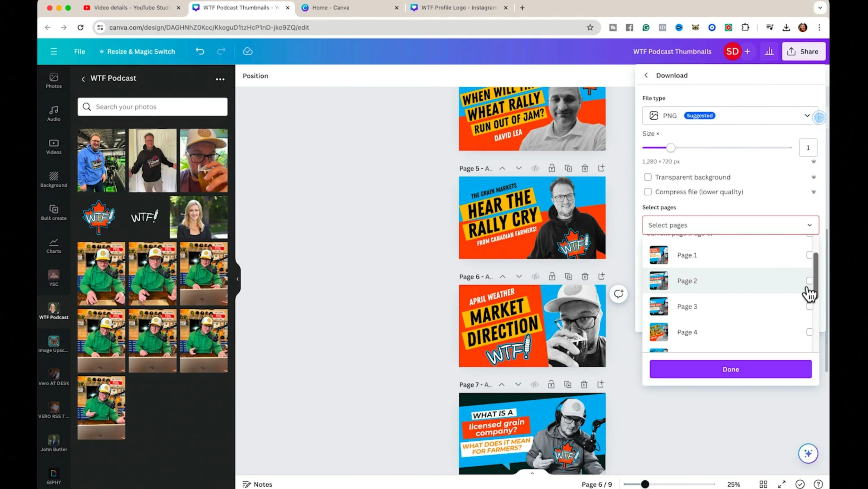868x489 pixels.
Task: Open Resize & Magic Switch menu
Action: (x=137, y=51)
